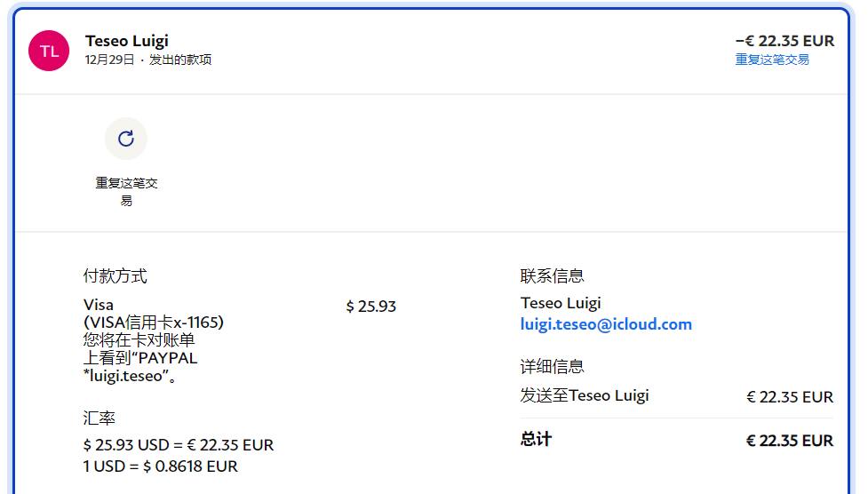The width and height of the screenshot is (868, 494).
Task: Click the 重复这笔交易 label below the repeat icon
Action: tap(126, 191)
